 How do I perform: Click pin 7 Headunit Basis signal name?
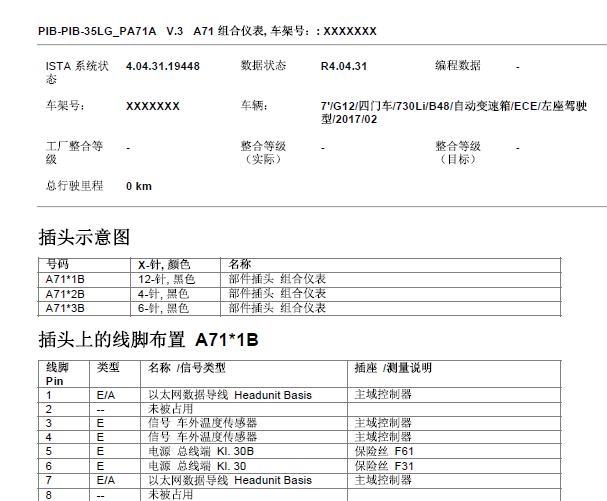[x=230, y=480]
